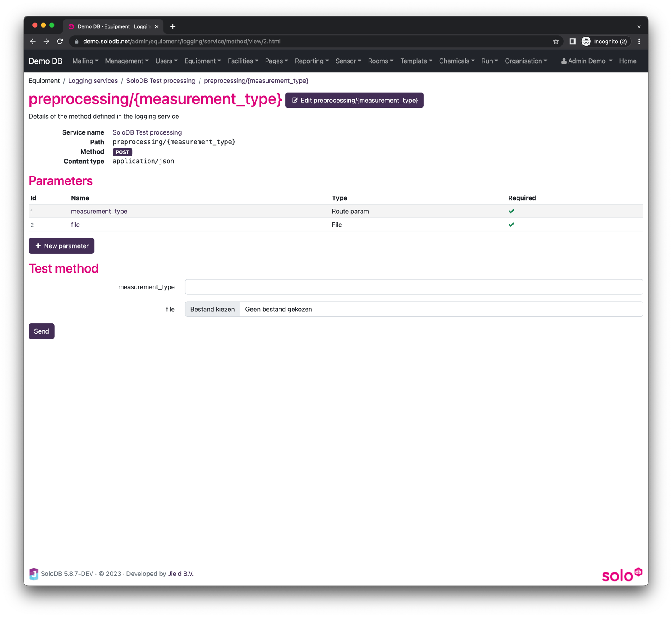The width and height of the screenshot is (672, 617).
Task: Click the preprocessing/{measurement_type} breadcrumb
Action: coord(256,81)
